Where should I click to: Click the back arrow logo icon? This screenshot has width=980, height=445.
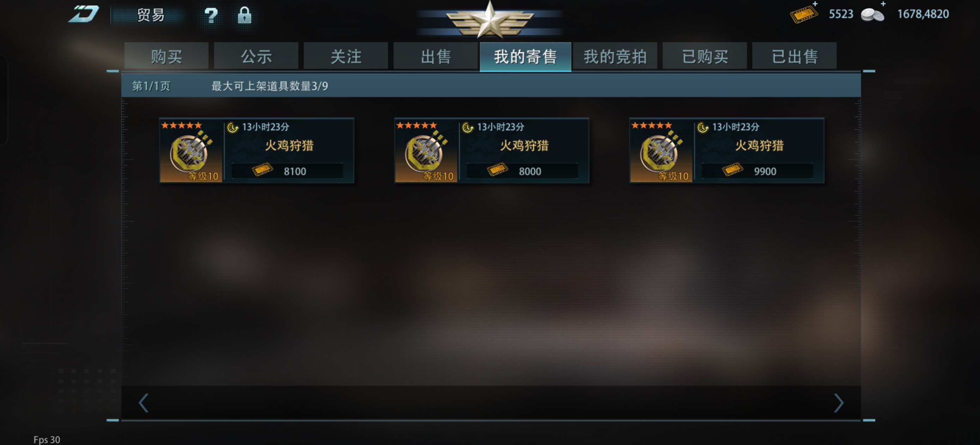(x=84, y=14)
